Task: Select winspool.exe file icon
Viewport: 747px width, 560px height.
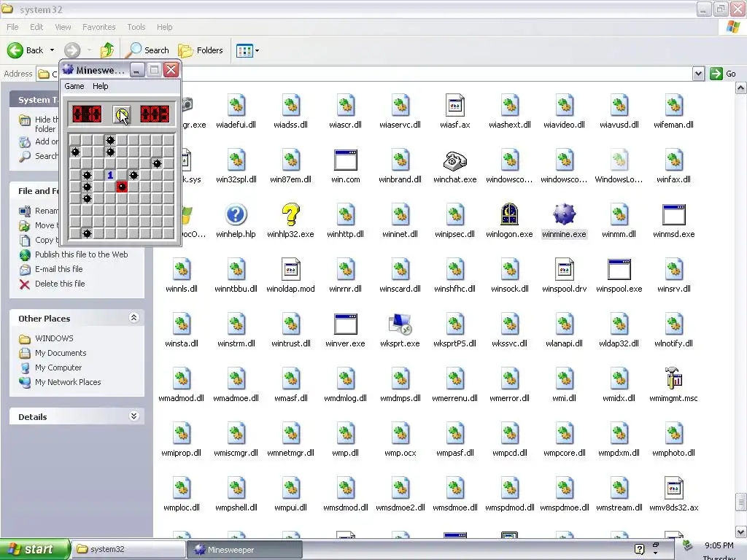Action: (619, 270)
